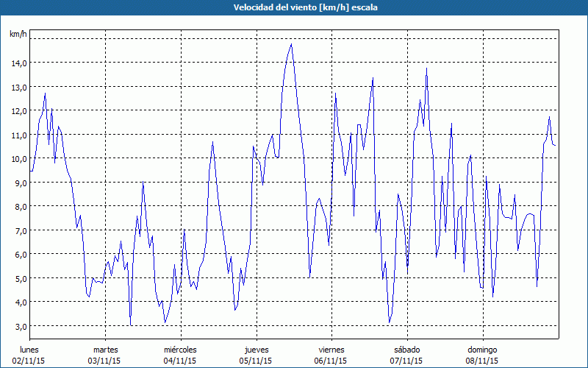The image size is (588, 368).
Task: Select the viernes day label
Action: 331,350
